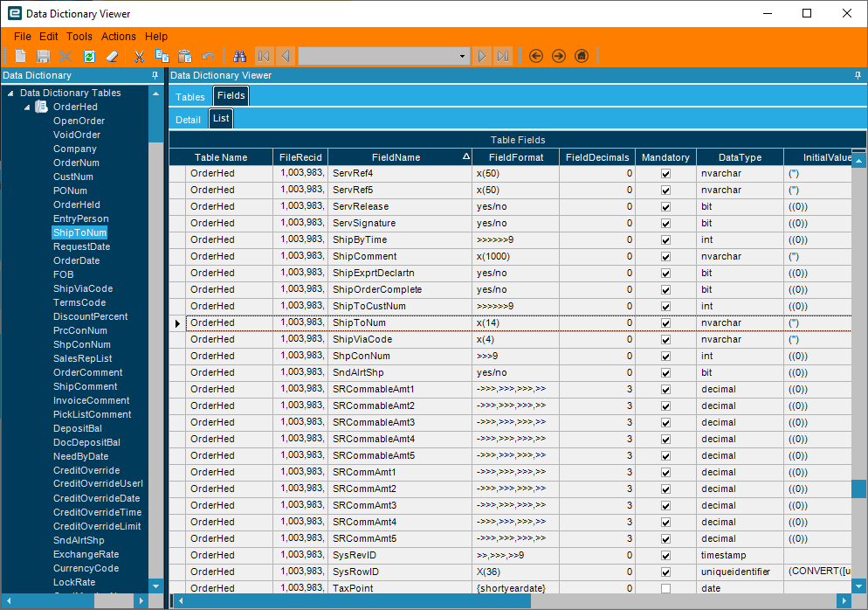Open the Tools menu
Viewport: 868px width, 610px height.
(79, 37)
